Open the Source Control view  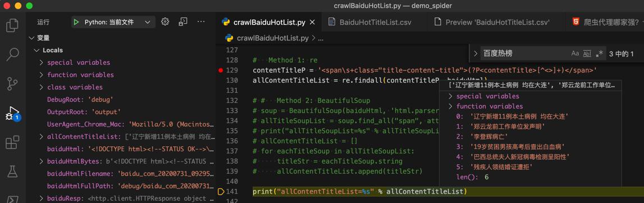click(12, 83)
